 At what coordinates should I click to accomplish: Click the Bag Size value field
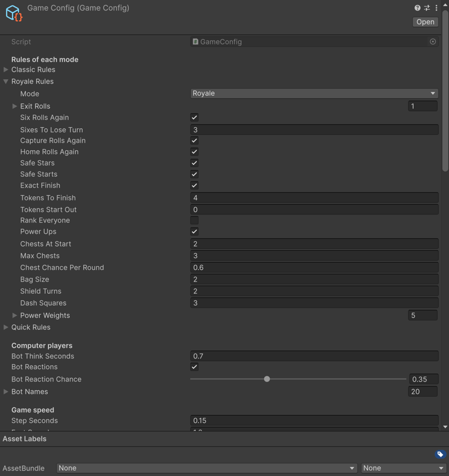[x=314, y=279]
